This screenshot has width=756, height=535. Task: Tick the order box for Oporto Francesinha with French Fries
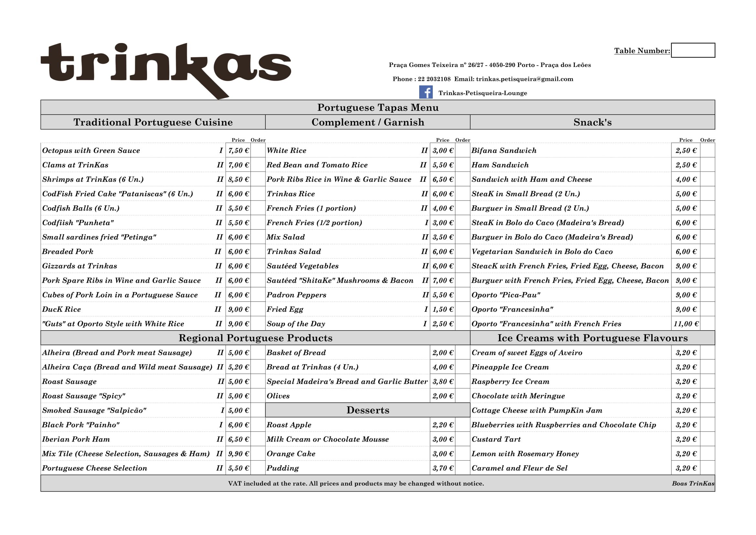(x=707, y=324)
